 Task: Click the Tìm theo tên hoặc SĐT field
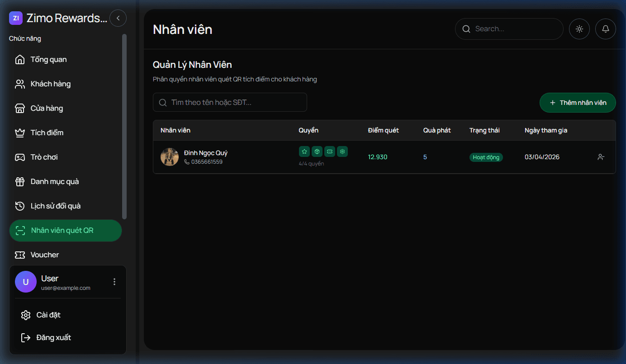230,103
